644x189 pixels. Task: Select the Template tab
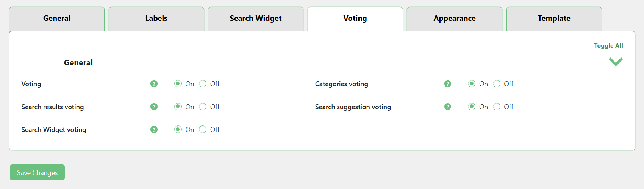[x=554, y=19]
